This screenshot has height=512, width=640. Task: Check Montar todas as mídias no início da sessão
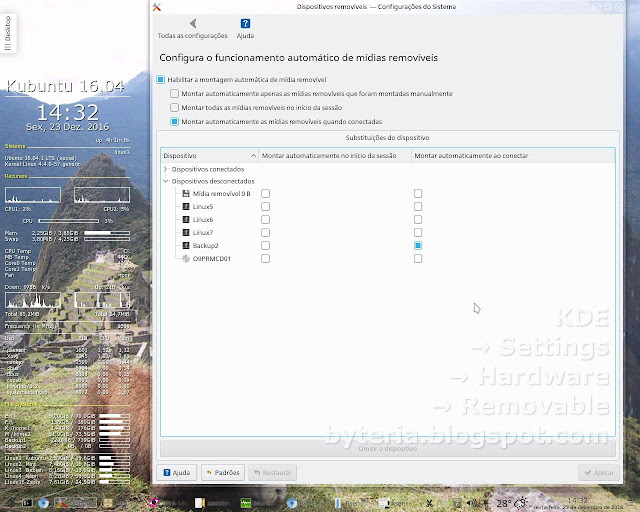174,107
